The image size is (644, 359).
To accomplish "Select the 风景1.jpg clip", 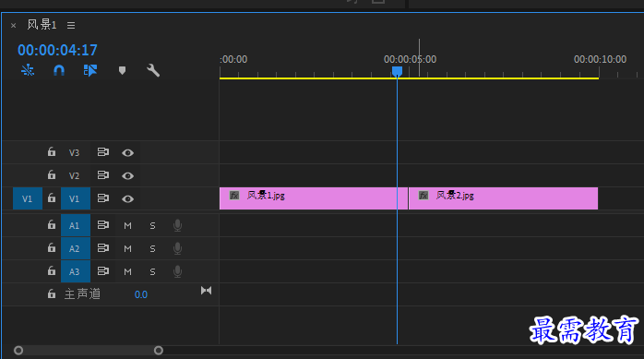I will coord(314,198).
